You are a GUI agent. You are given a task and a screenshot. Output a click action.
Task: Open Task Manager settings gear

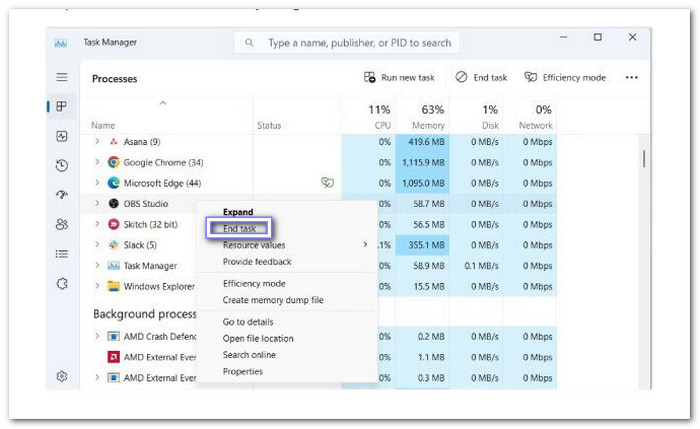coord(62,376)
